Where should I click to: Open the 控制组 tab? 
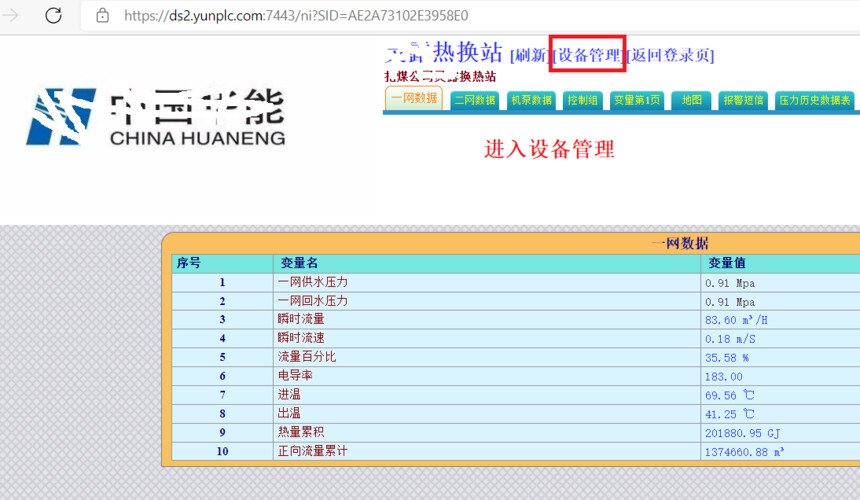(x=582, y=100)
